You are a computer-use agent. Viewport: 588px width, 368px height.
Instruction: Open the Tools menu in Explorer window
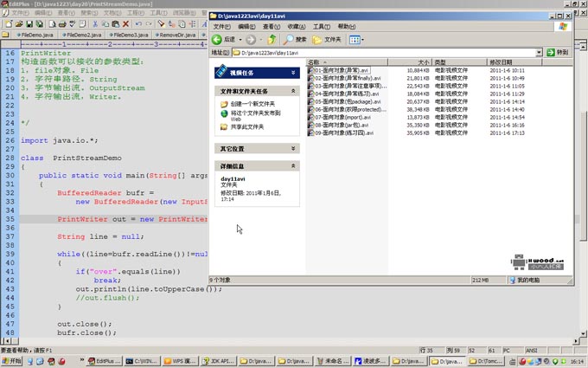tap(322, 26)
